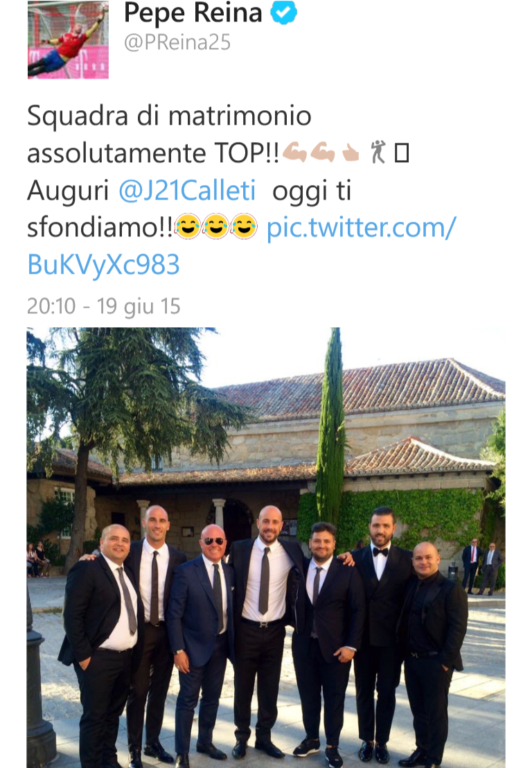
Task: Click the 'Squadra di matrimonio' text line
Action: pos(169,116)
